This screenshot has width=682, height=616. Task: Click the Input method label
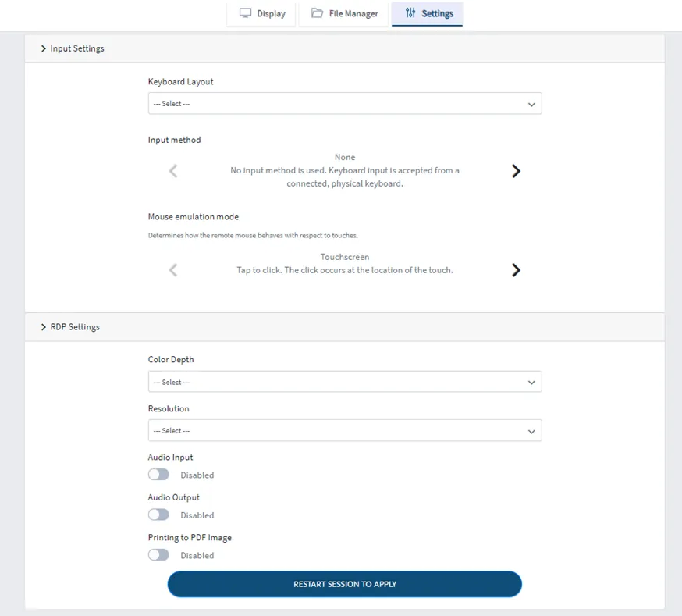175,140
